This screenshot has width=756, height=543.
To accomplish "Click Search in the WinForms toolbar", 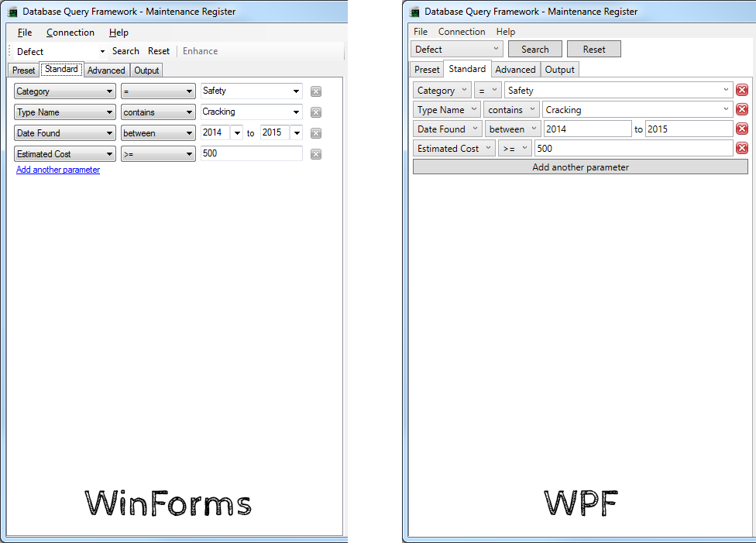I will [125, 51].
